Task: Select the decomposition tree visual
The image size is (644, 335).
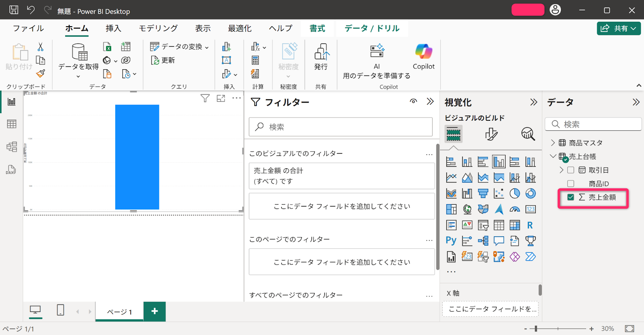Action: click(483, 241)
